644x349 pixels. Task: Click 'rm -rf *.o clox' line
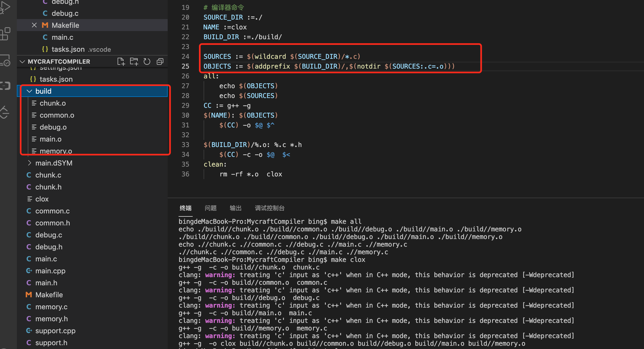pos(251,174)
